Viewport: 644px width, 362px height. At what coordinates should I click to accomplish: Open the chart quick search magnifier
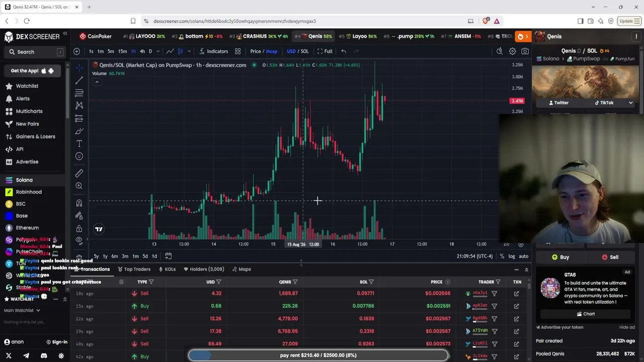click(500, 51)
